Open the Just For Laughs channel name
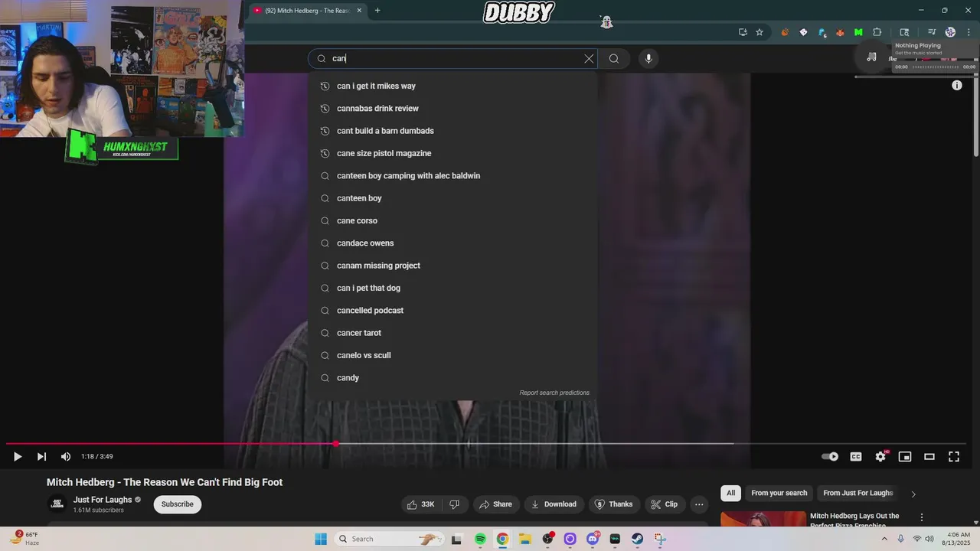 103,500
